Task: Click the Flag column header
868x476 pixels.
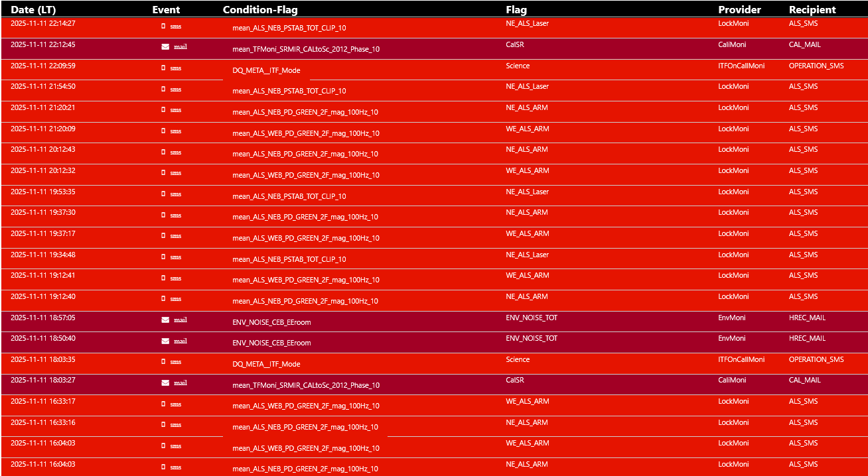Action: [x=516, y=10]
